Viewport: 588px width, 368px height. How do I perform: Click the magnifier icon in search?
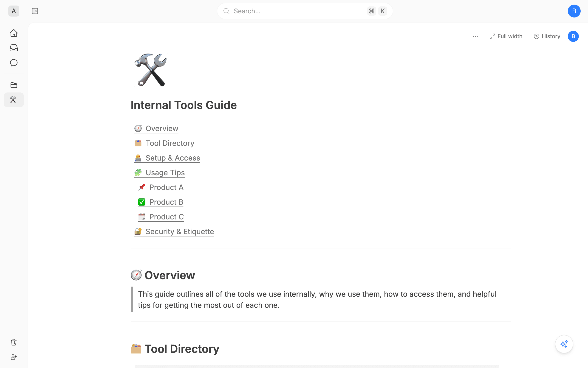point(226,11)
